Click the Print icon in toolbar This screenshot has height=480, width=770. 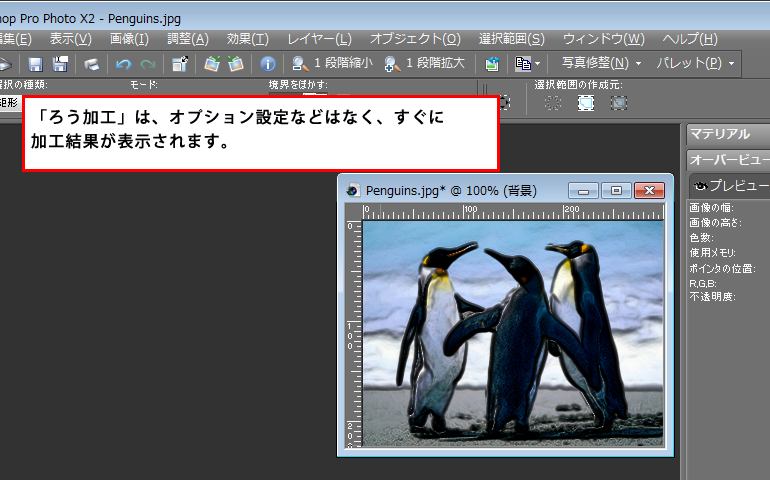(91, 64)
